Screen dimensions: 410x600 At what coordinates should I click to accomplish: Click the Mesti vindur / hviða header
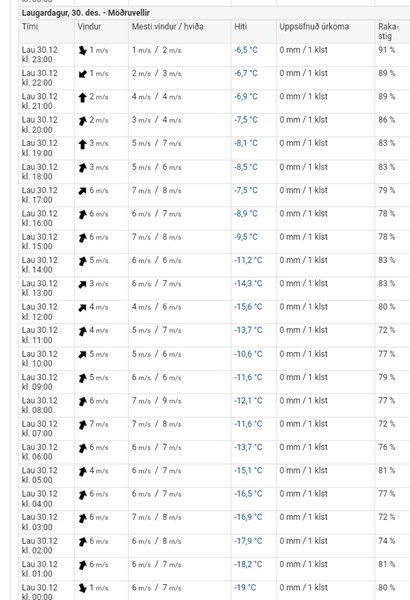tap(167, 27)
